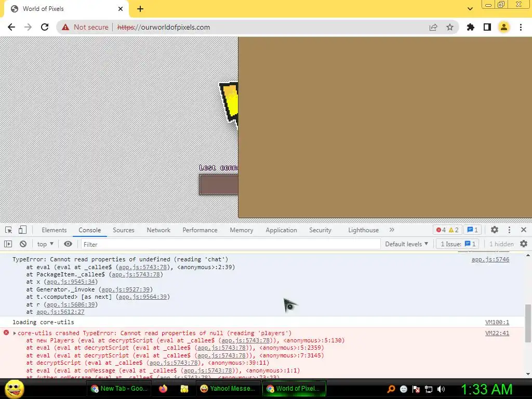Image resolution: width=532 pixels, height=399 pixels.
Task: Bookmark this page with the star
Action: click(x=450, y=27)
